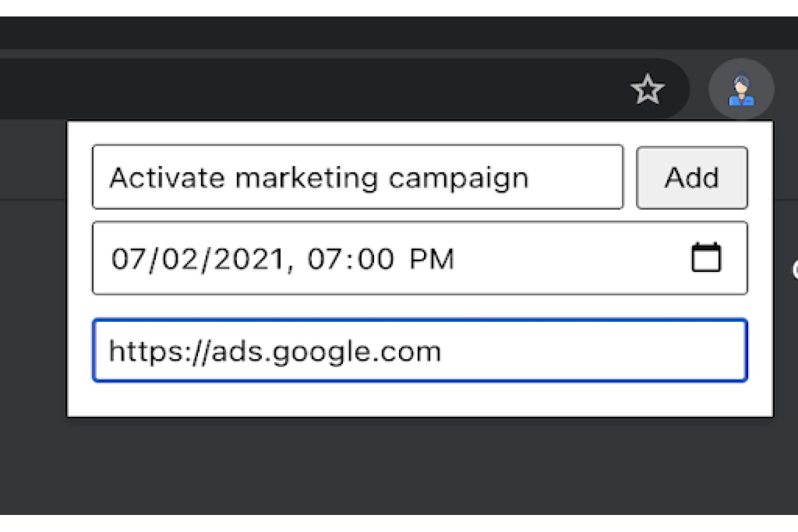Click empty white space below the URL field

[420, 399]
